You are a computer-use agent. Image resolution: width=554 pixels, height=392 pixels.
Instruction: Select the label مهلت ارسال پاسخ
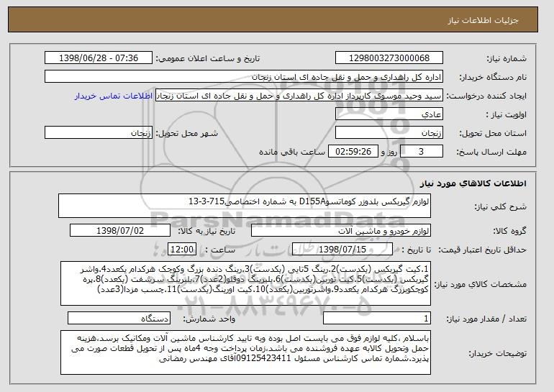coord(491,152)
